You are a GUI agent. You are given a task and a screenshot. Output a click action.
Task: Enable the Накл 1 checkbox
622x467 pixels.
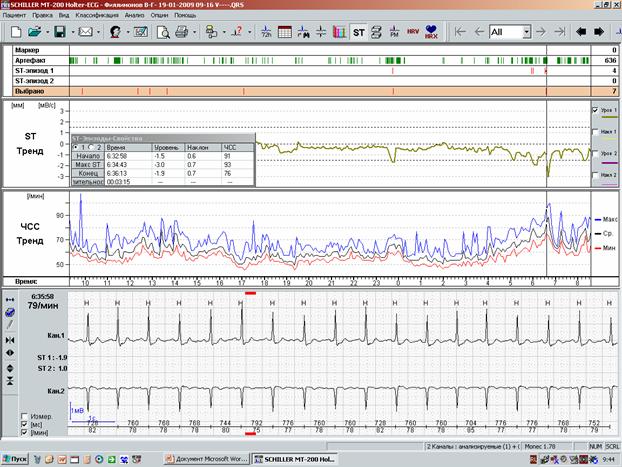click(595, 132)
